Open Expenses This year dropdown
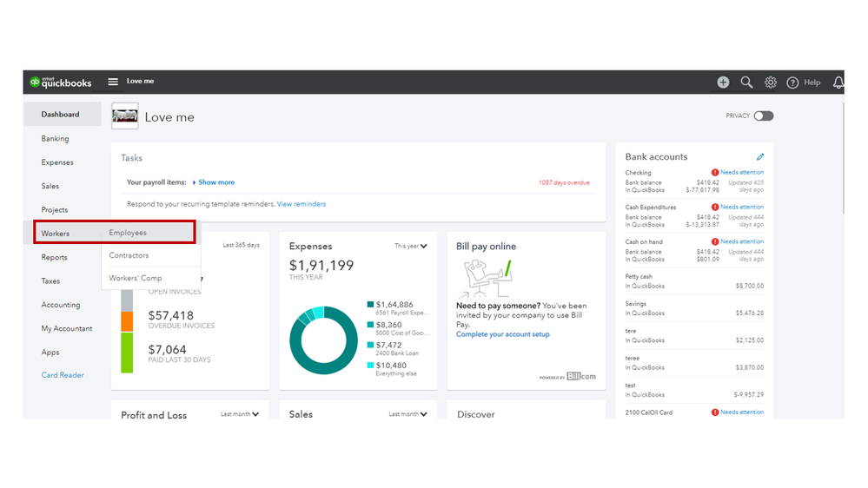Screen dimensions: 868x488 click(411, 246)
